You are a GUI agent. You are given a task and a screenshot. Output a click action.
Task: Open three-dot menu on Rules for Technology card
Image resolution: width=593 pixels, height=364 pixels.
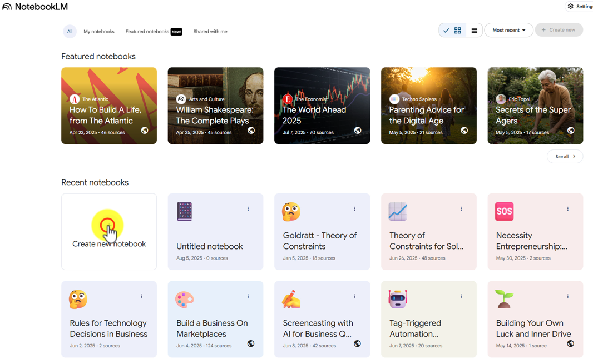[x=141, y=296]
